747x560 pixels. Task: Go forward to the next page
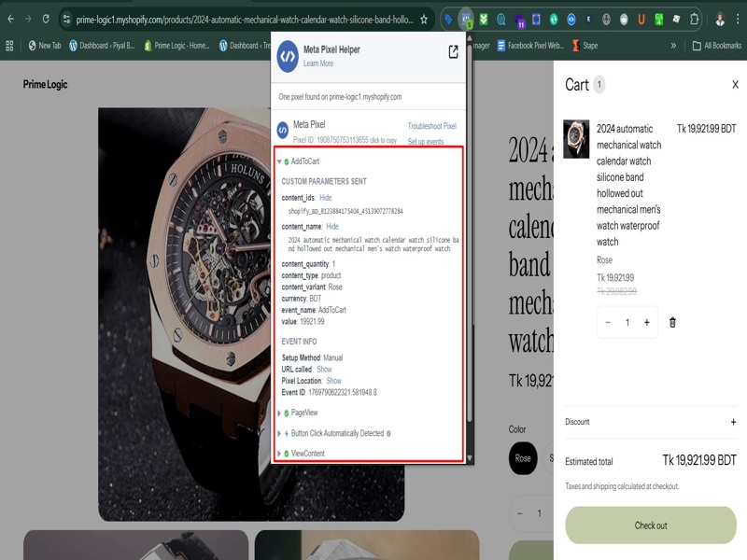[x=28, y=20]
